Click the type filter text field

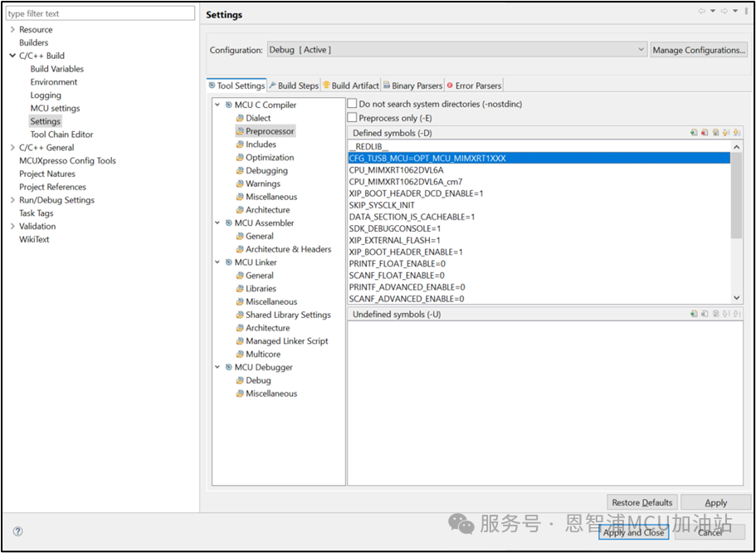(x=100, y=13)
